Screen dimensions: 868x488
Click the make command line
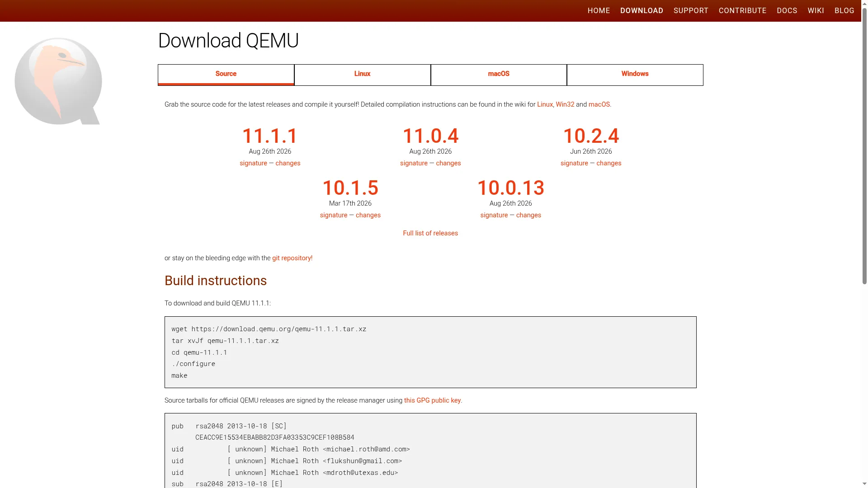pyautogui.click(x=179, y=375)
